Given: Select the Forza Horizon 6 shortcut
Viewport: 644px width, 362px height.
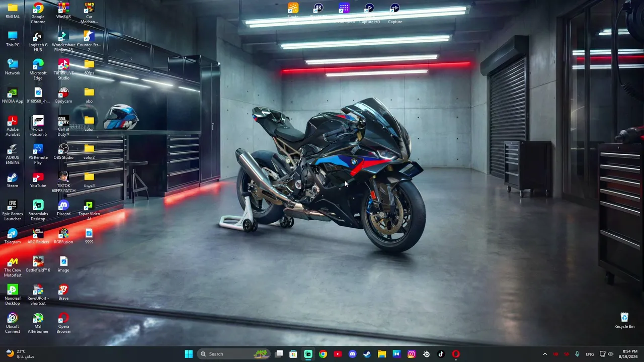Looking at the screenshot, I should (38, 126).
